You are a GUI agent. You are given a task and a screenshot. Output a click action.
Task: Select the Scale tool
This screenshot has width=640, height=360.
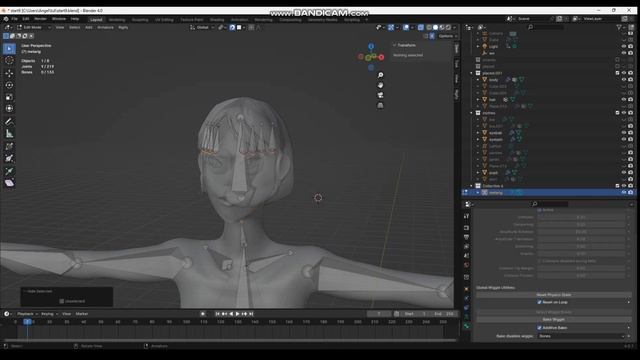coord(9,97)
